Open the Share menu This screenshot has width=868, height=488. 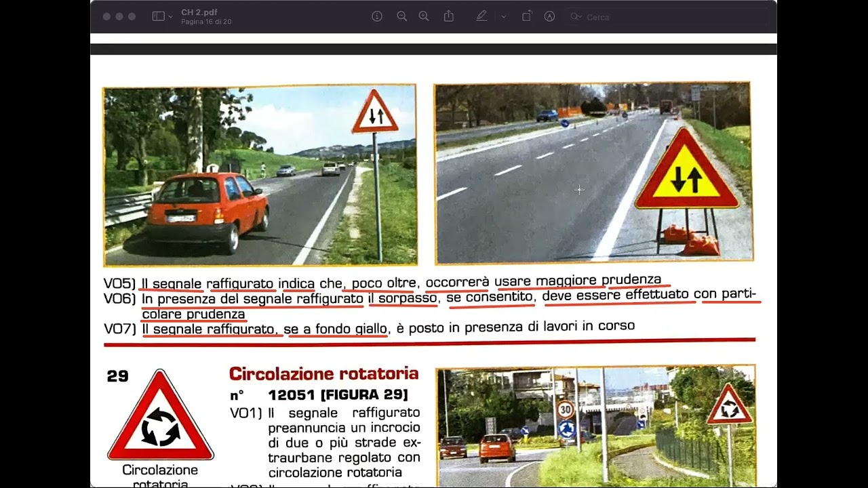(448, 16)
